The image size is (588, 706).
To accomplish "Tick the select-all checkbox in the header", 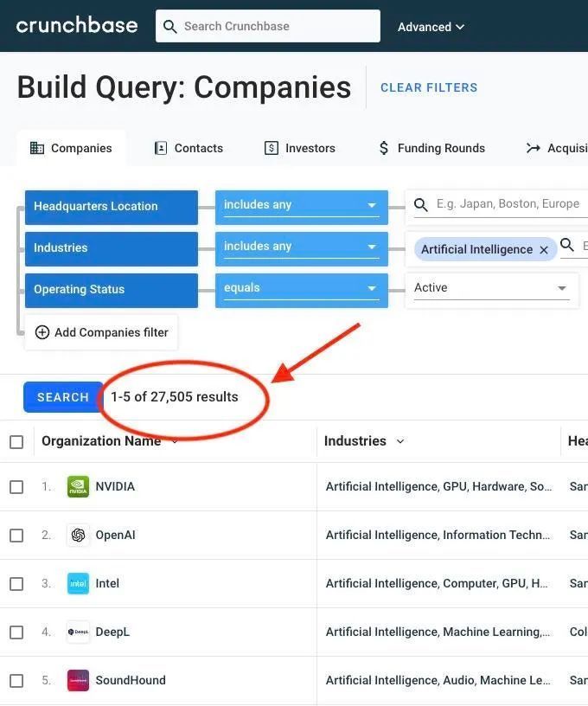I will click(16, 442).
